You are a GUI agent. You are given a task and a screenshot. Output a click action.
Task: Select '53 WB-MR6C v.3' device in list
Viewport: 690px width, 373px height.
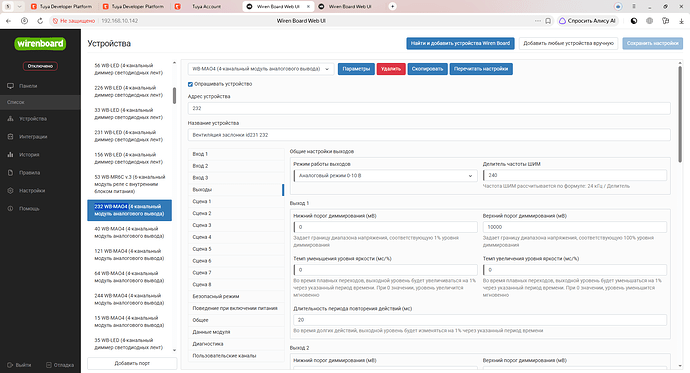click(129, 184)
